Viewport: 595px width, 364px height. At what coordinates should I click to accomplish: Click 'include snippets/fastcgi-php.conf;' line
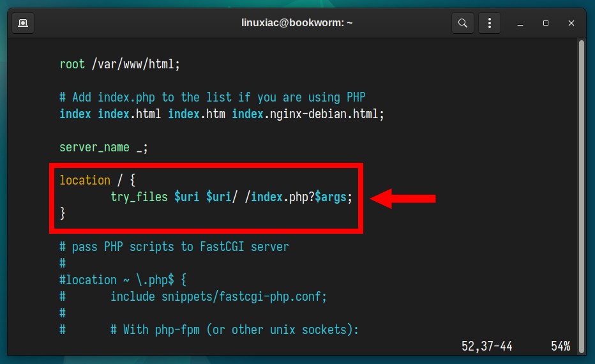click(218, 296)
